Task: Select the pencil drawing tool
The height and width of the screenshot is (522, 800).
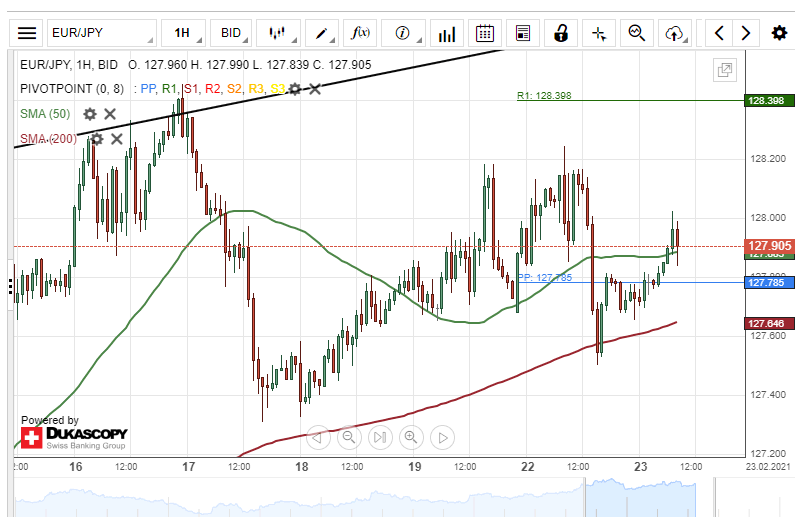Action: (322, 34)
